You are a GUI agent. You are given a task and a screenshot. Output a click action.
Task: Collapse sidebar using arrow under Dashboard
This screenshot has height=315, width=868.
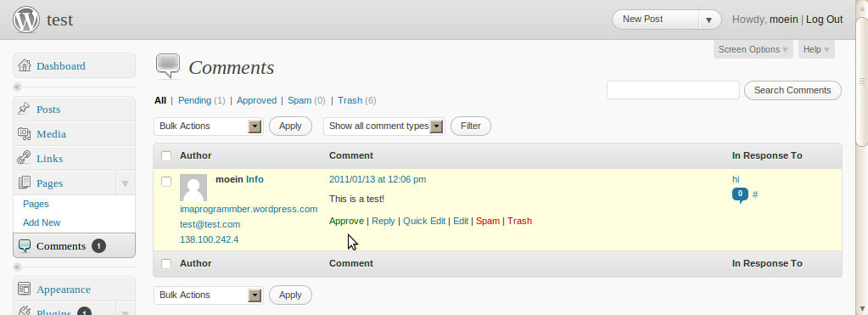pyautogui.click(x=17, y=87)
